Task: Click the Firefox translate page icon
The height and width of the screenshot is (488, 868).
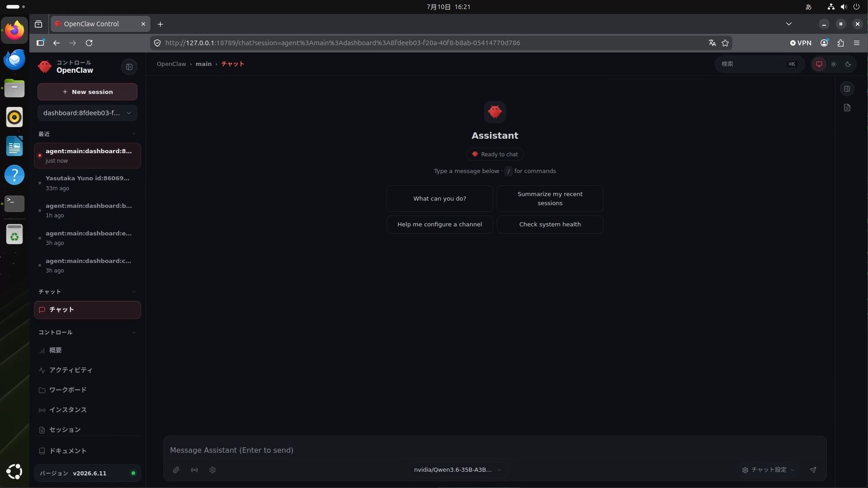Action: click(712, 43)
